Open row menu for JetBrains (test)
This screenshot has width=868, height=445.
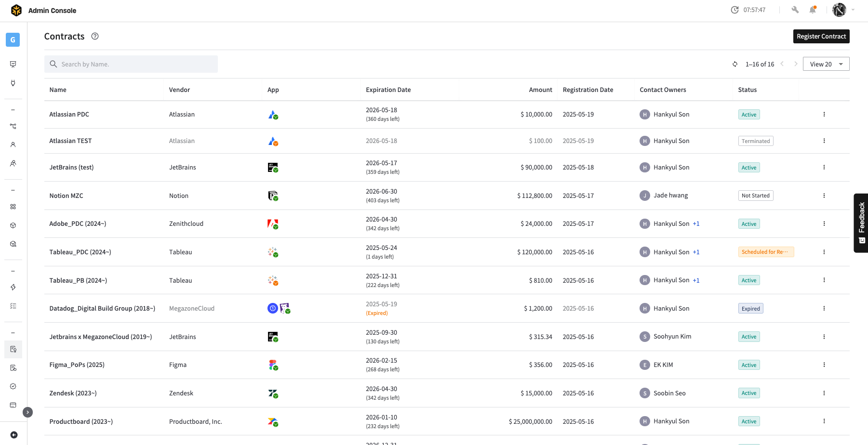pos(824,167)
